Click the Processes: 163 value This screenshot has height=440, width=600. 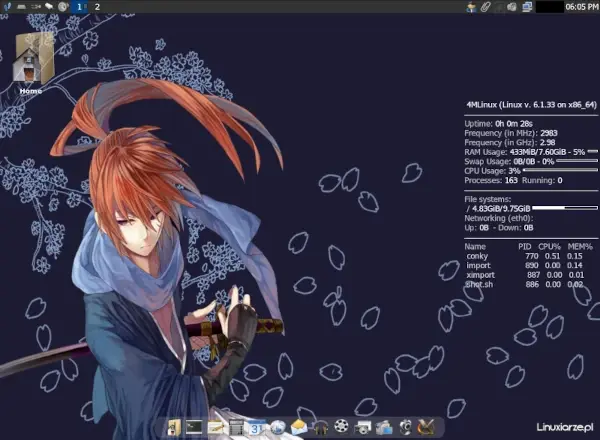click(511, 180)
